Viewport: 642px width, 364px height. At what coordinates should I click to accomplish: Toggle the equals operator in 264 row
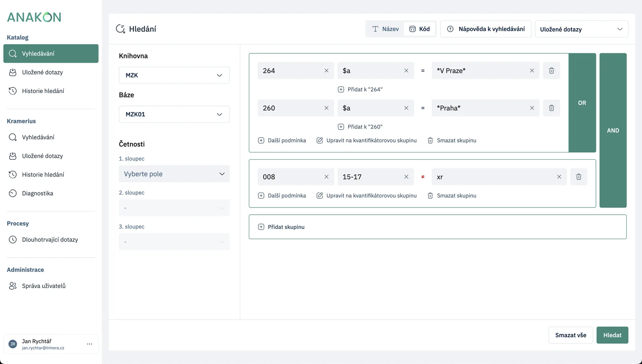[x=423, y=71]
